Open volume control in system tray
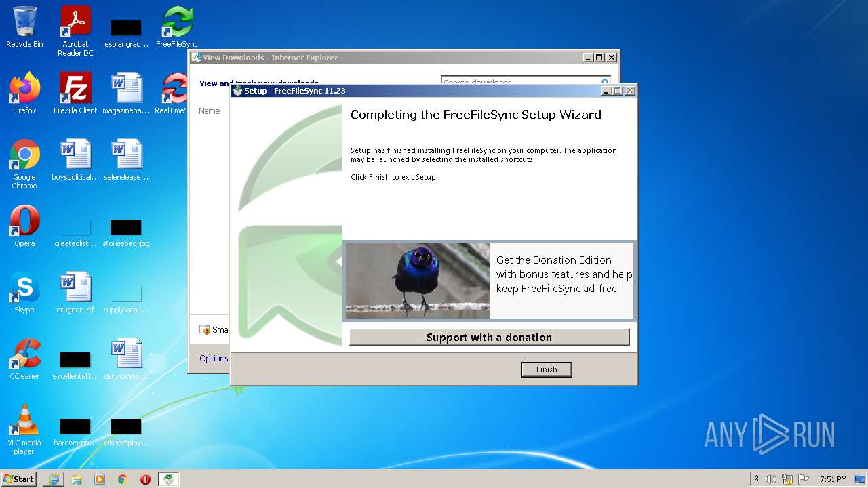868x488 pixels. [771, 479]
